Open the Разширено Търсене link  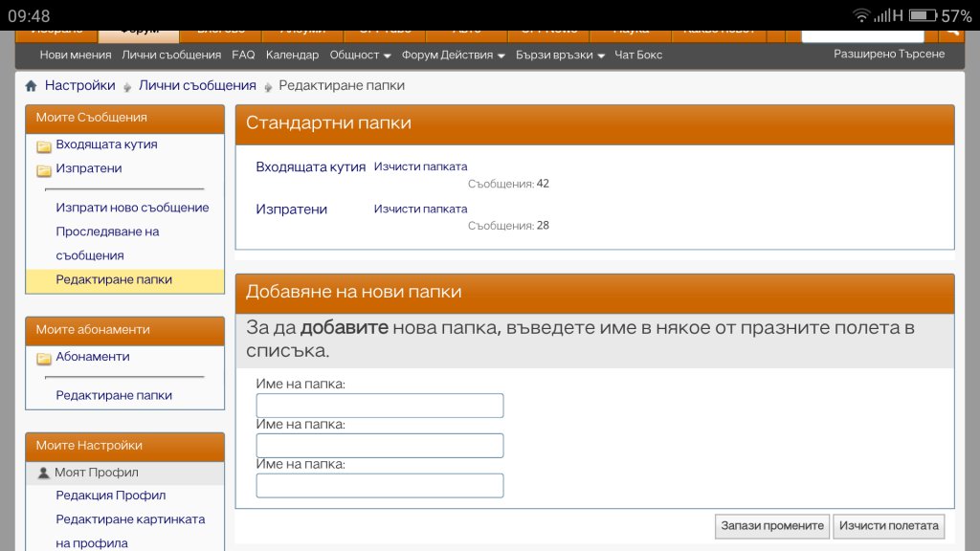point(889,55)
